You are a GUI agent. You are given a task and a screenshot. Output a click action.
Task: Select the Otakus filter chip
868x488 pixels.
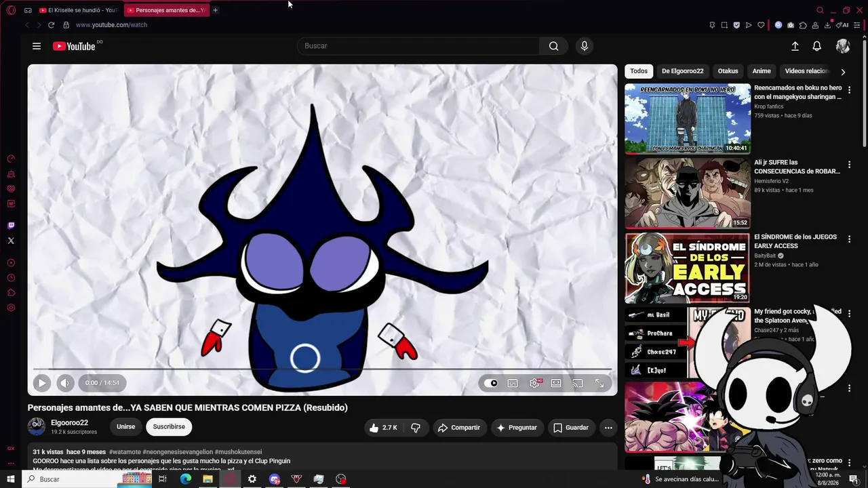coord(728,71)
